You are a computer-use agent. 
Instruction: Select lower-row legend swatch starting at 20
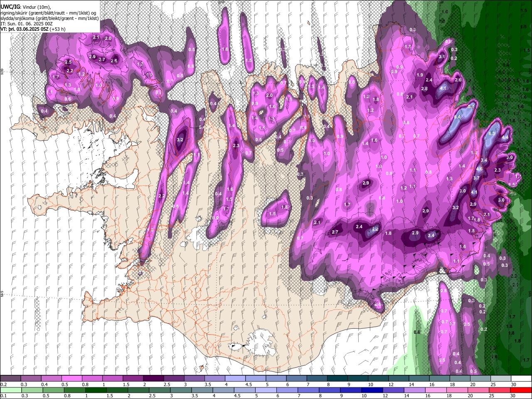[478, 390]
